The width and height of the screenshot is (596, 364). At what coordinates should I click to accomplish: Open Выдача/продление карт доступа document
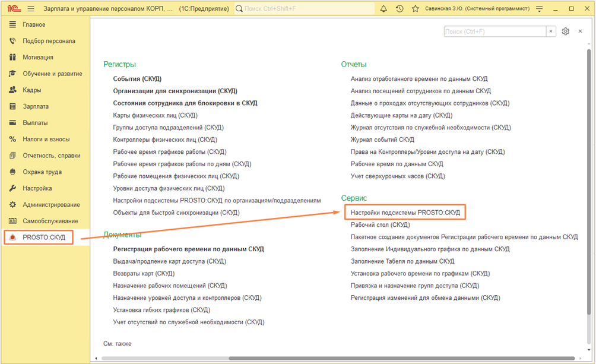click(x=169, y=261)
